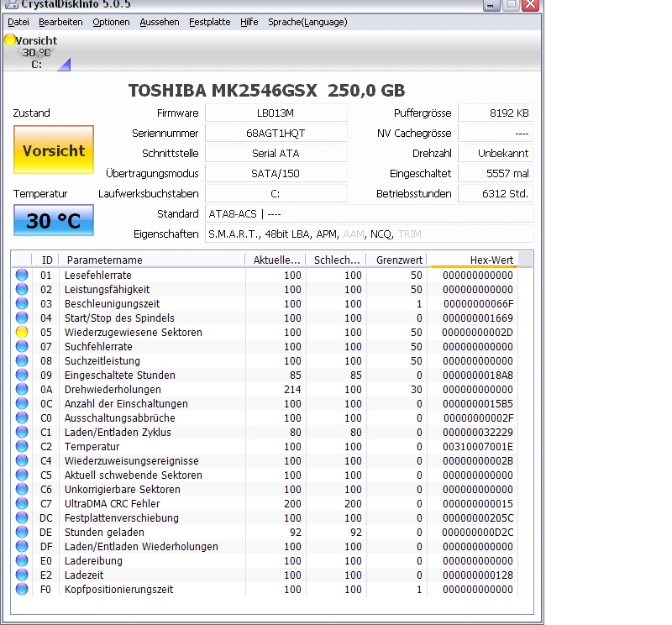The height and width of the screenshot is (625, 672).
Task: Open the Bearbeiten menu
Action: (60, 22)
